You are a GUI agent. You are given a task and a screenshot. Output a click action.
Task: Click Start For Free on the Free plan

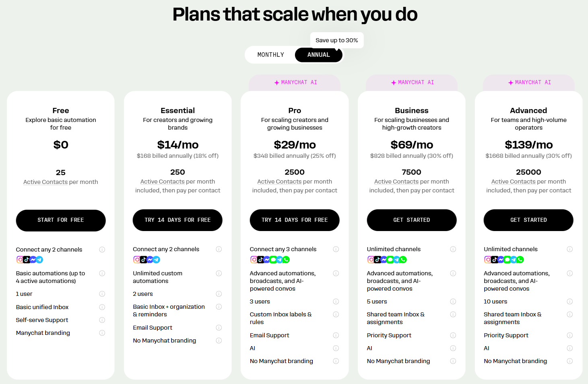pyautogui.click(x=61, y=220)
